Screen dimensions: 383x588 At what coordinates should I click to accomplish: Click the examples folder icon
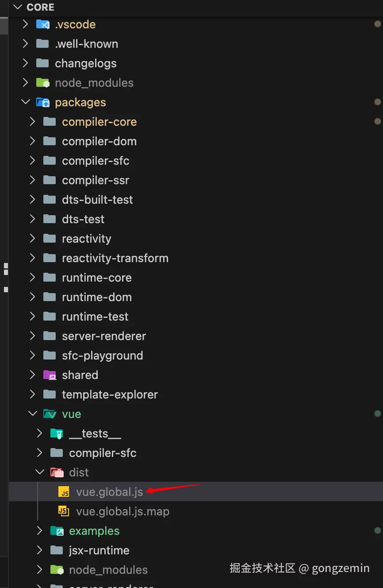coord(57,531)
